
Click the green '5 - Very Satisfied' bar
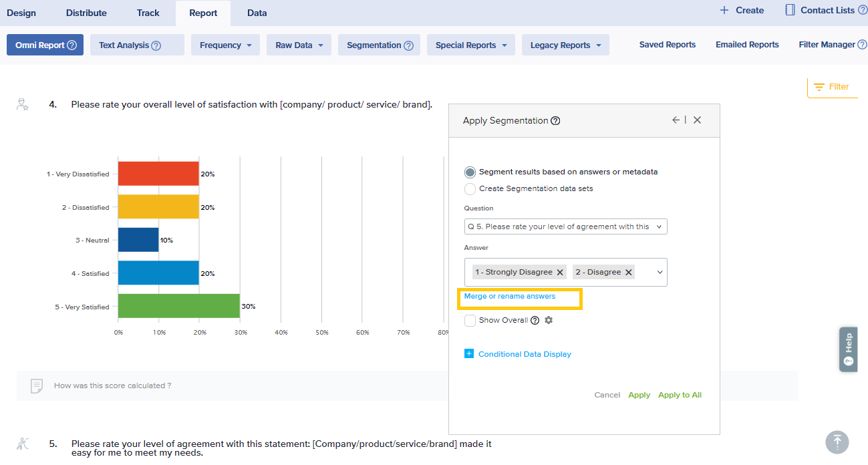pos(178,306)
